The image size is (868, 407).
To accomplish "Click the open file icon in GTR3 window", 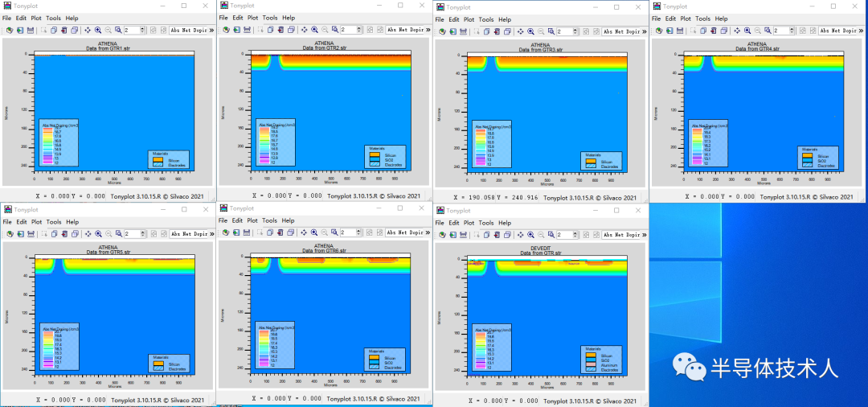I will 442,31.
